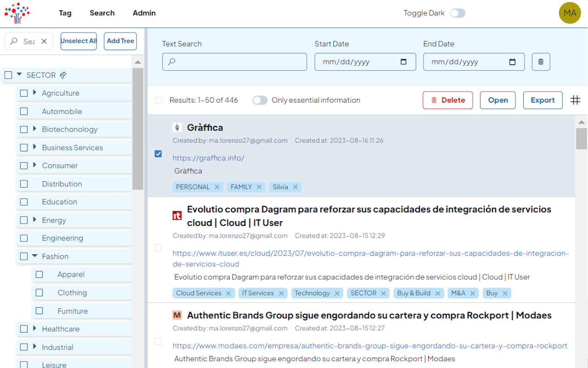Expand the Consumer node

(34, 165)
